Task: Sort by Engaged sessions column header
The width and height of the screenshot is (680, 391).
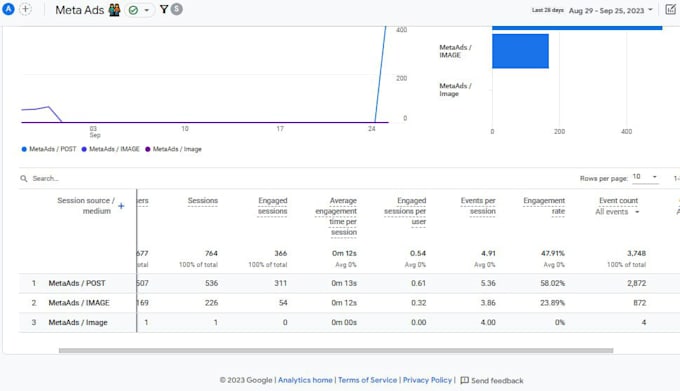Action: click(272, 206)
